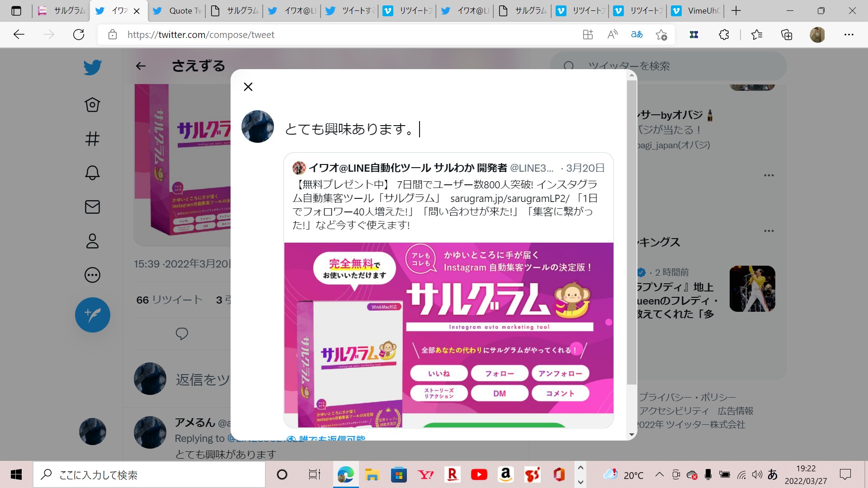Image resolution: width=868 pixels, height=488 pixels.
Task: Open browser Settings and more menu
Action: pyautogui.click(x=849, y=35)
